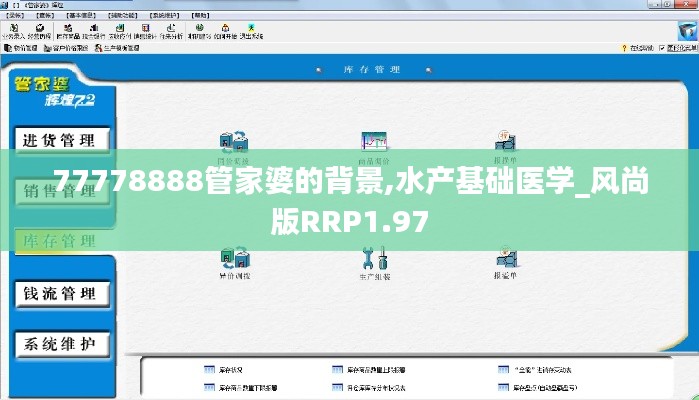The height and width of the screenshot is (400, 699).
Task: Select the 库存管理 sidebar module
Action: tap(62, 241)
